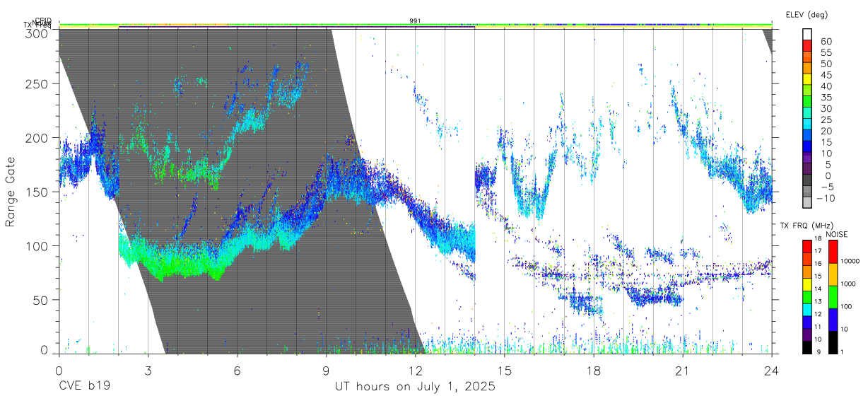Image resolution: width=868 pixels, height=401 pixels.
Task: Select the blue swatch between 100 and 10 on NOISE bar
Action: tap(832, 319)
